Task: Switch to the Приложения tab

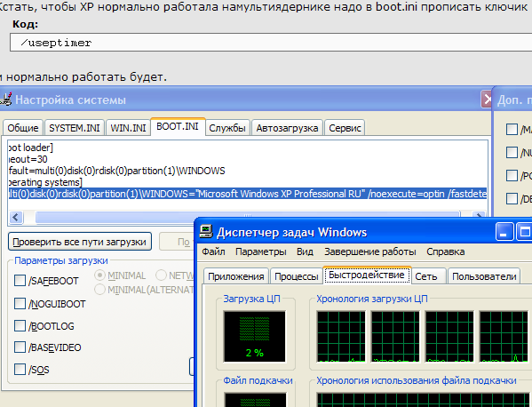Action: 236,276
